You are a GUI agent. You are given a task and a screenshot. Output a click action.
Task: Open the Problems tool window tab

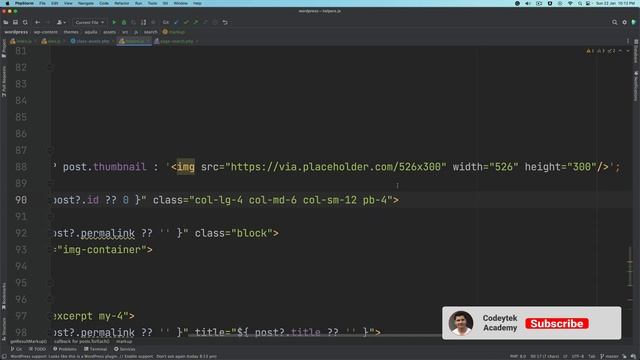[65, 349]
